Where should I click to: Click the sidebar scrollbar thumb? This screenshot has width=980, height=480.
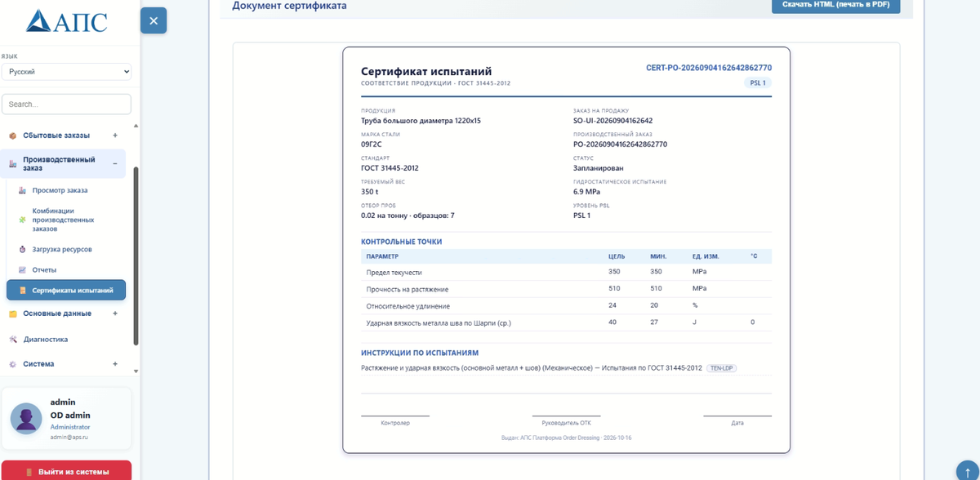click(x=136, y=256)
